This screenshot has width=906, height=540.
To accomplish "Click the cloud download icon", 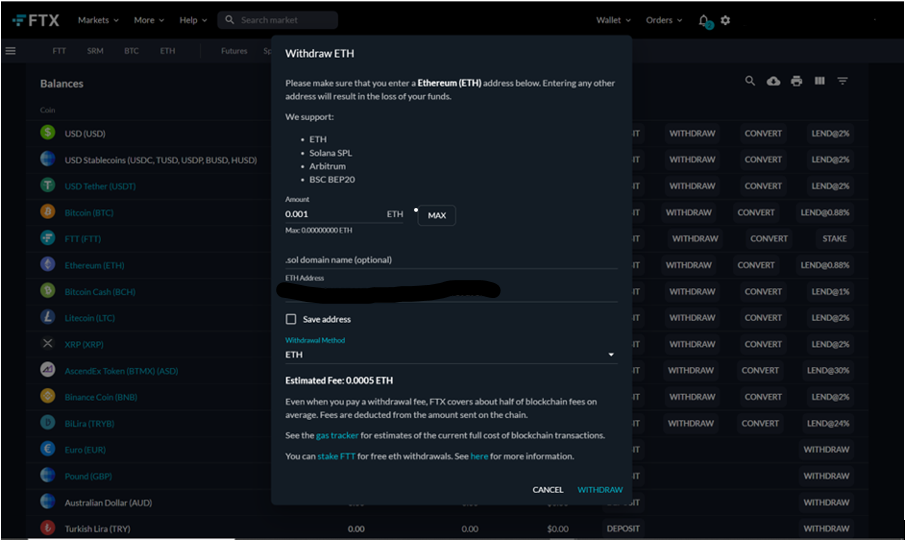I will tap(773, 81).
